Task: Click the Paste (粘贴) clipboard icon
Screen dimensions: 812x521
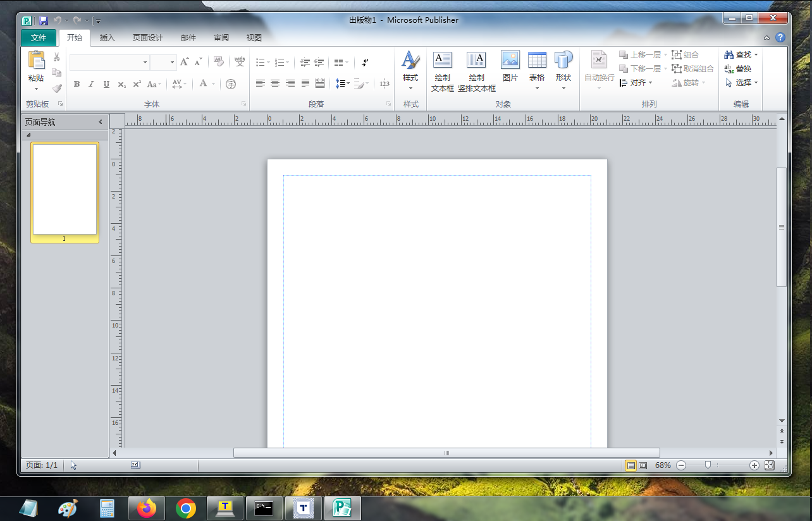Action: pos(36,61)
